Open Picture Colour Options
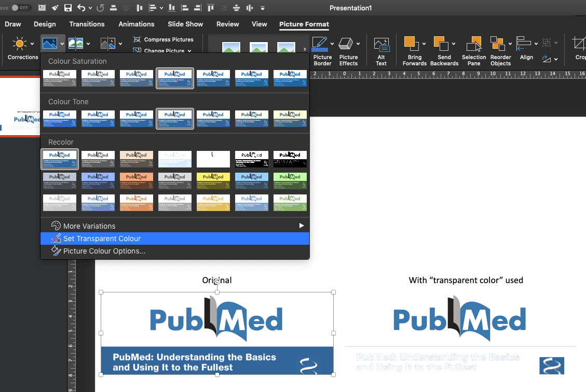Viewport: 586px width, 392px height. click(x=175, y=251)
